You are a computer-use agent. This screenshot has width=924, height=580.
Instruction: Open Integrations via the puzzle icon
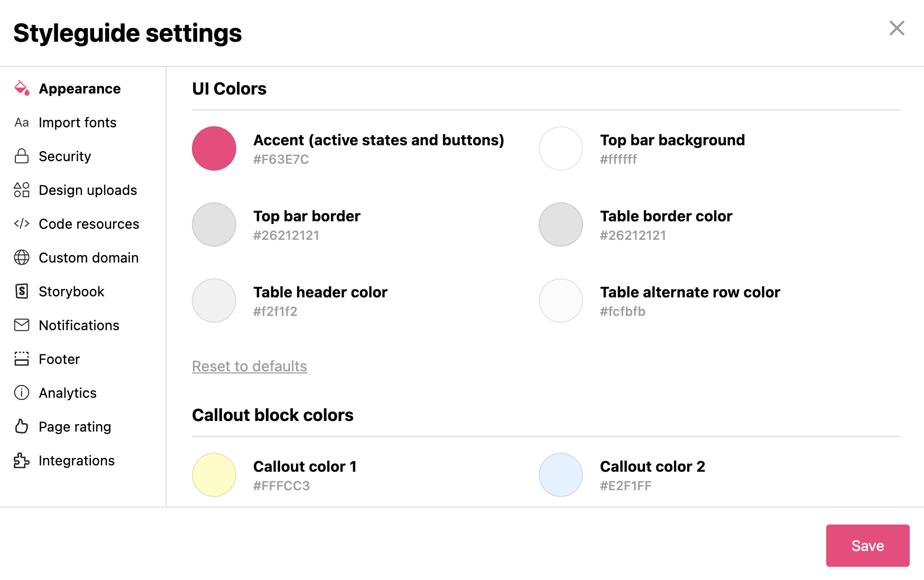[21, 460]
